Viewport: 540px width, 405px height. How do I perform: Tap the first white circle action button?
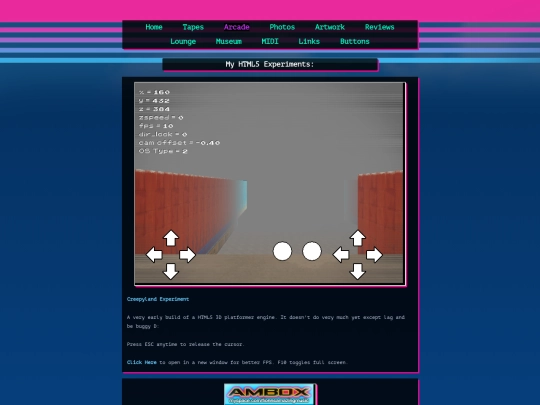click(282, 251)
